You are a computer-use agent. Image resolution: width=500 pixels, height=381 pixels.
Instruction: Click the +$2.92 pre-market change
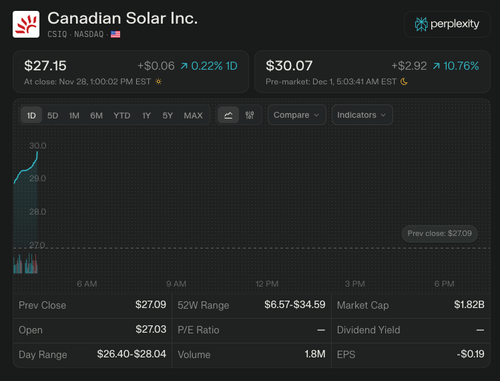click(x=409, y=66)
